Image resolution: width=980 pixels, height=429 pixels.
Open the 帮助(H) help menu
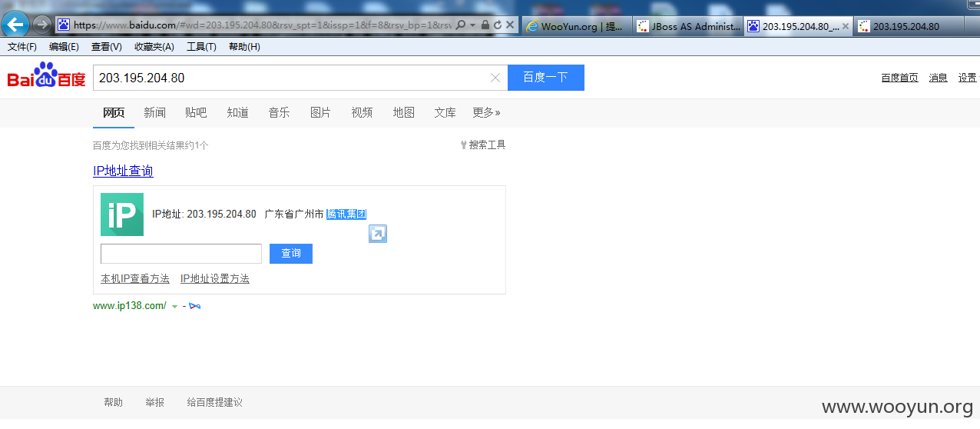pyautogui.click(x=244, y=47)
